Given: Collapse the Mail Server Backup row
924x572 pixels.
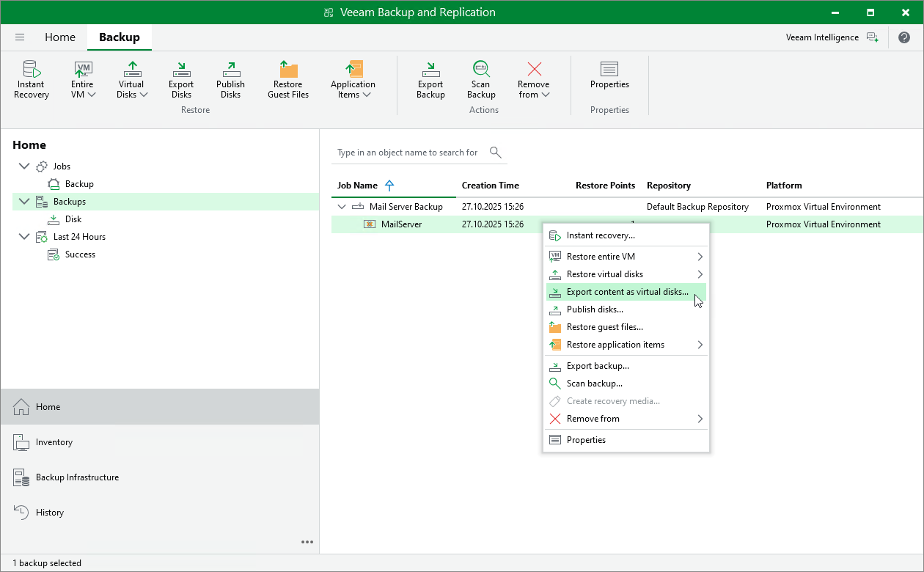Looking at the screenshot, I should pyautogui.click(x=342, y=207).
